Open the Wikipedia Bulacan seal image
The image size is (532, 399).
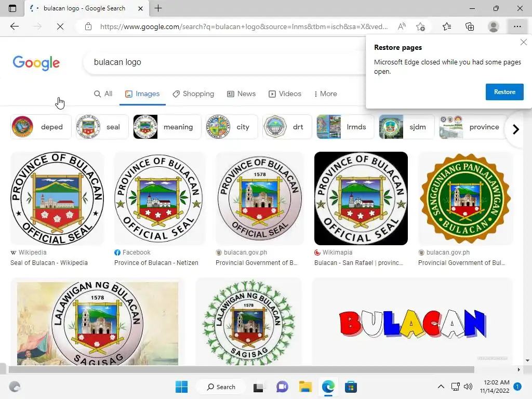pyautogui.click(x=57, y=198)
